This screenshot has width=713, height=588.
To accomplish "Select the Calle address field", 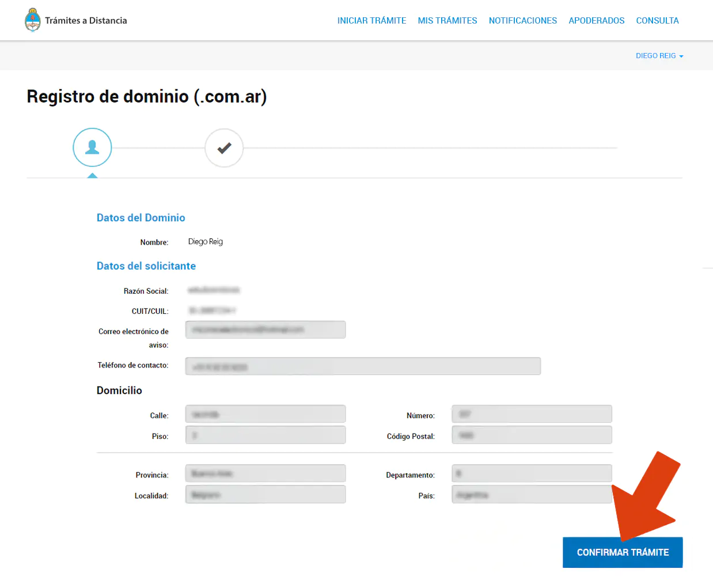I will [x=265, y=414].
